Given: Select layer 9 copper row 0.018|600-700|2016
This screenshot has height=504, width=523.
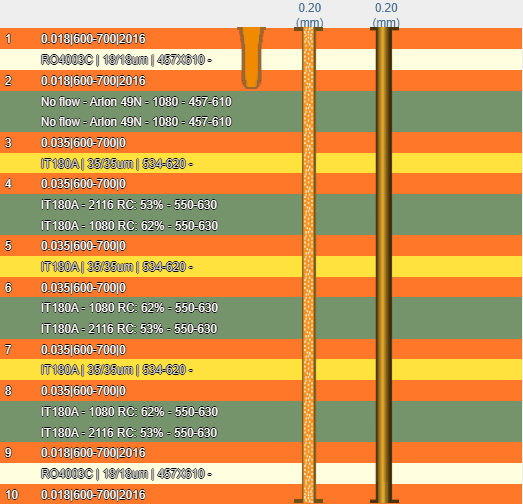Looking at the screenshot, I should click(x=261, y=453).
